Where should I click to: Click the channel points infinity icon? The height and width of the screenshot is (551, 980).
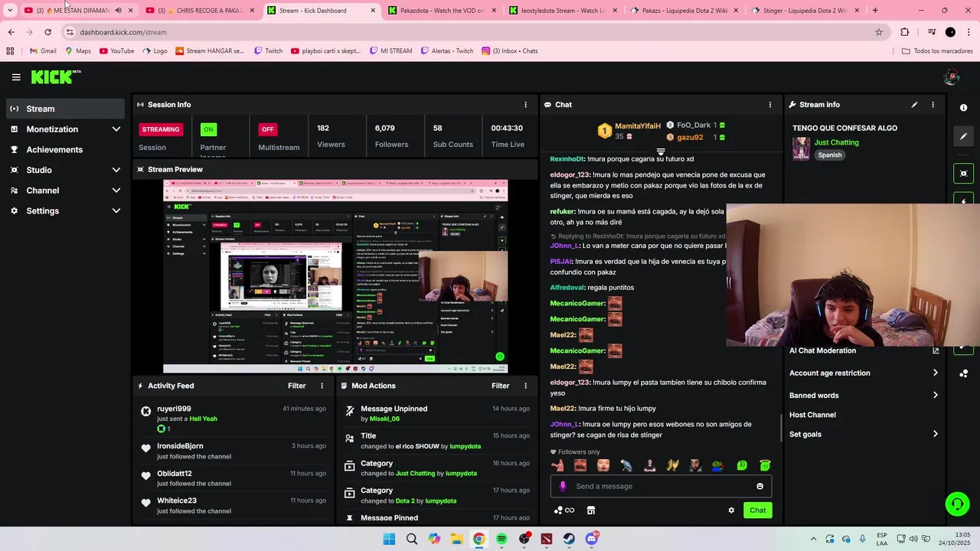tap(564, 510)
